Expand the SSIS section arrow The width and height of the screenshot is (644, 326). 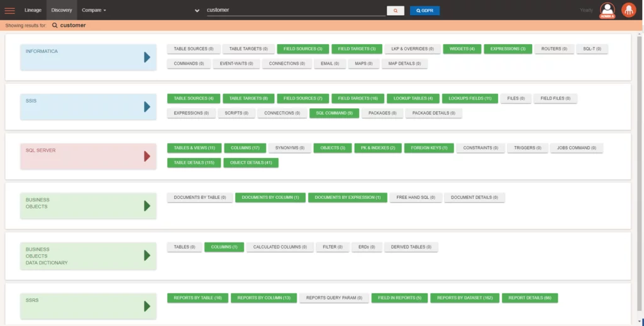click(147, 107)
